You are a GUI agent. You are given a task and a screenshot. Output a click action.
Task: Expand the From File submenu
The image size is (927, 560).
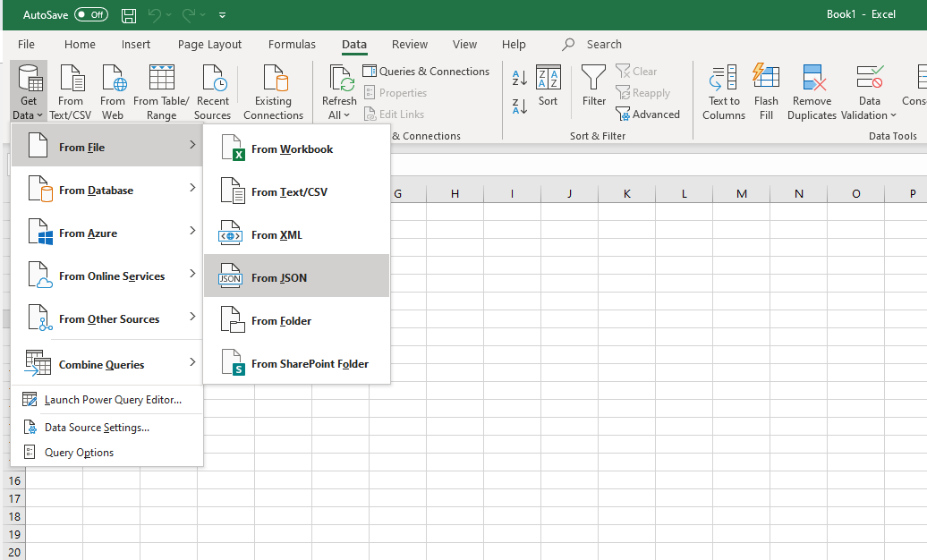click(x=107, y=147)
